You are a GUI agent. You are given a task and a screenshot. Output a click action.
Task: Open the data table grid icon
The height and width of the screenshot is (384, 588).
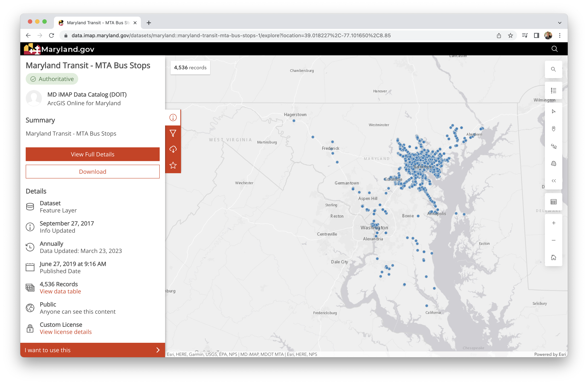click(553, 202)
